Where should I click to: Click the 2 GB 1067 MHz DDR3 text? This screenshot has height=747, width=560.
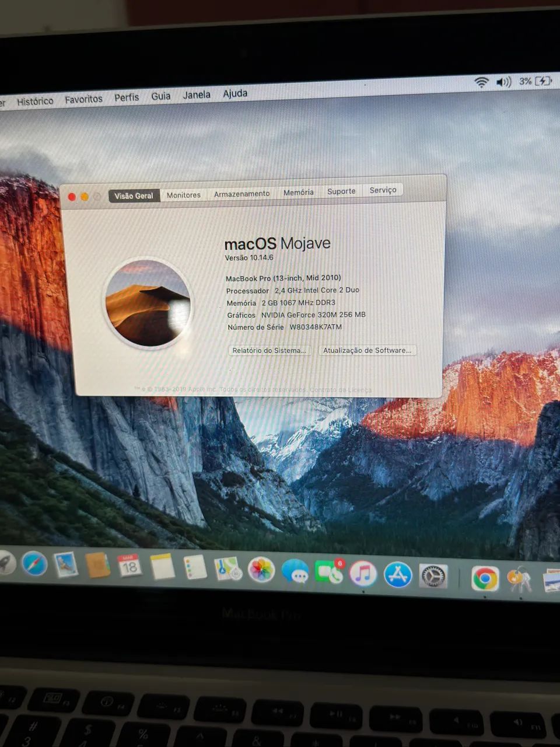[x=298, y=303]
